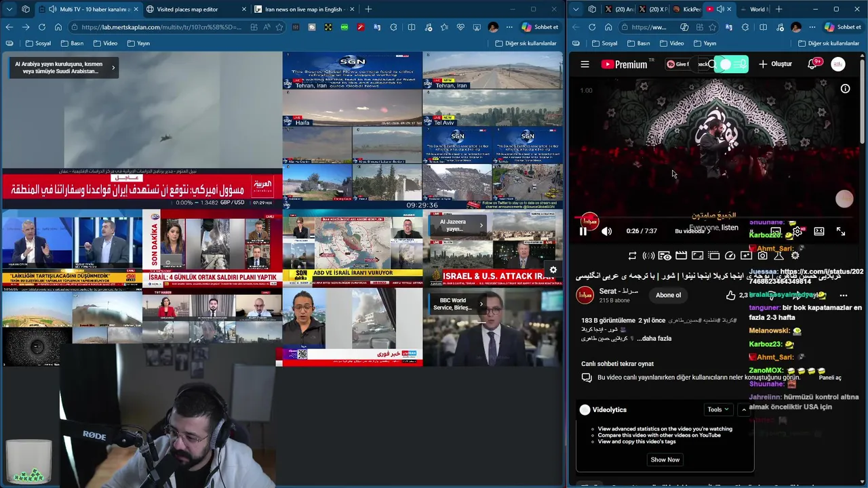Reload the Multi TV page
Viewport: 868px width, 488px height.
(42, 27)
